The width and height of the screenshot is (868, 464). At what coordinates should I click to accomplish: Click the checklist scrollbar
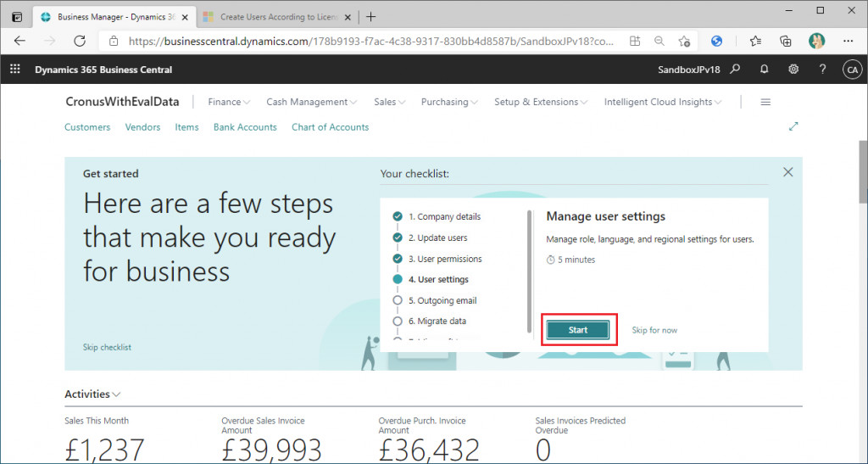pyautogui.click(x=530, y=271)
